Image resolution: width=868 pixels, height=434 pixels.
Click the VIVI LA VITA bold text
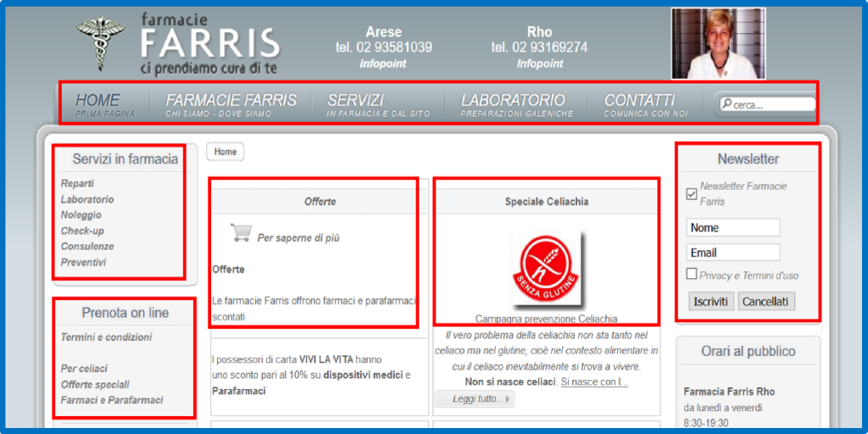click(x=326, y=359)
